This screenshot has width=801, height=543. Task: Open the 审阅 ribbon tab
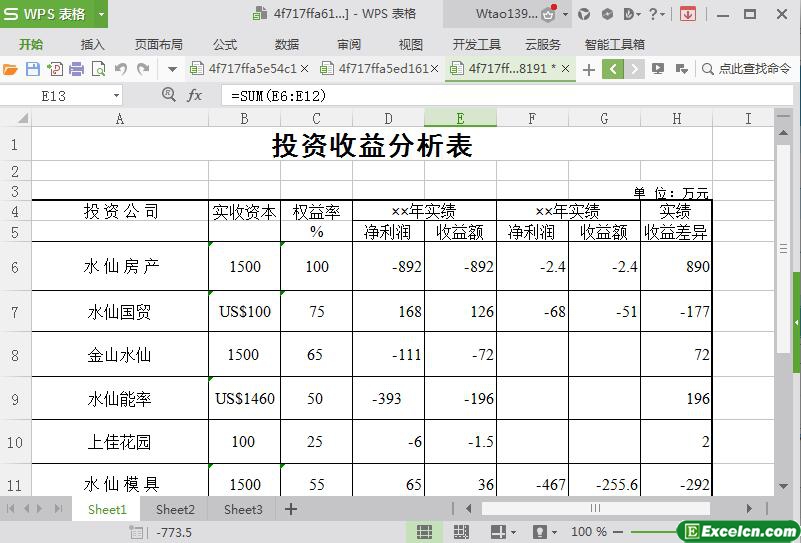point(349,44)
